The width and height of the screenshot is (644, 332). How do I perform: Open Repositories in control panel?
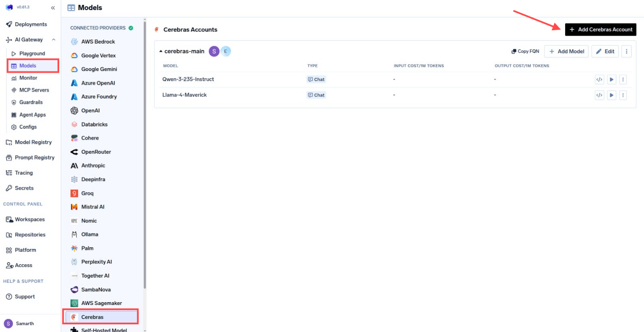coord(26,235)
